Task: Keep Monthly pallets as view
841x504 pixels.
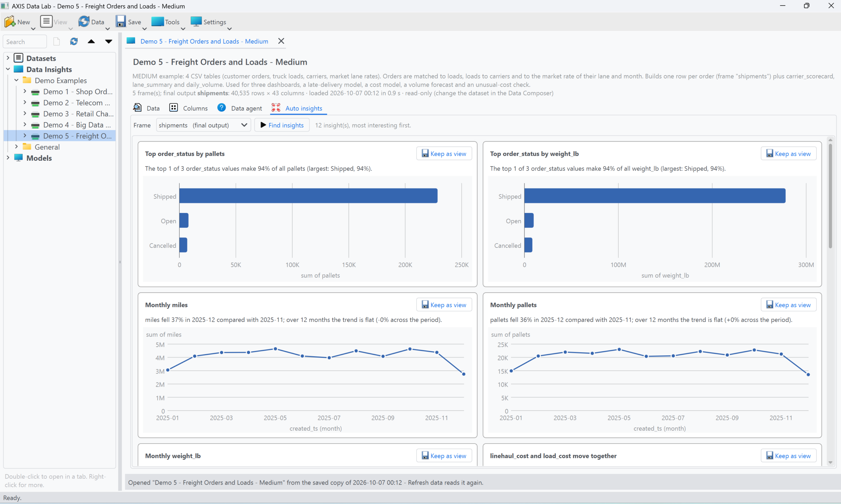Action: tap(788, 305)
